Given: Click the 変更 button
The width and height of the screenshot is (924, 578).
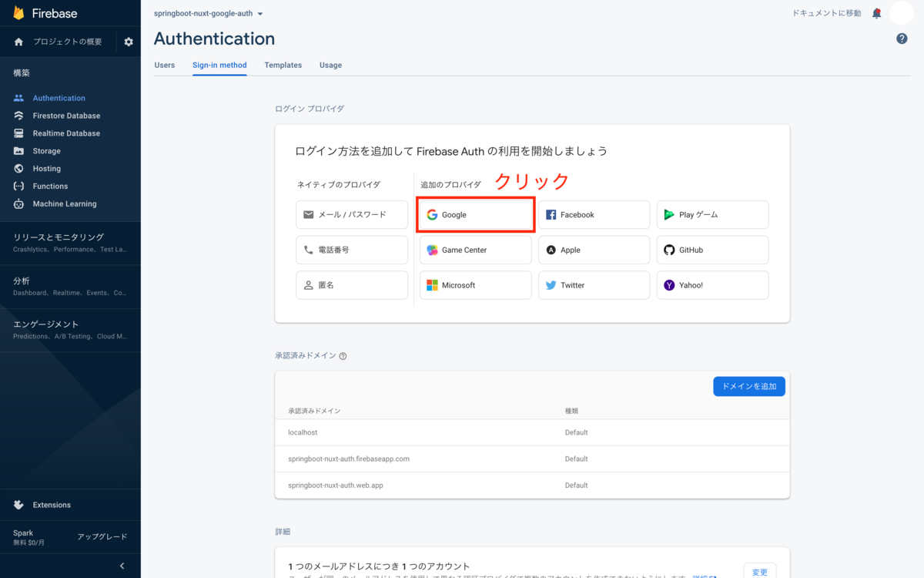Looking at the screenshot, I should 760,571.
